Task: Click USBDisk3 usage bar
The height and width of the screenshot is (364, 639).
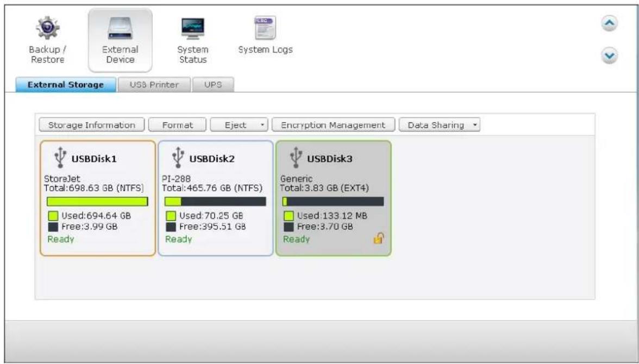Action: pos(333,202)
